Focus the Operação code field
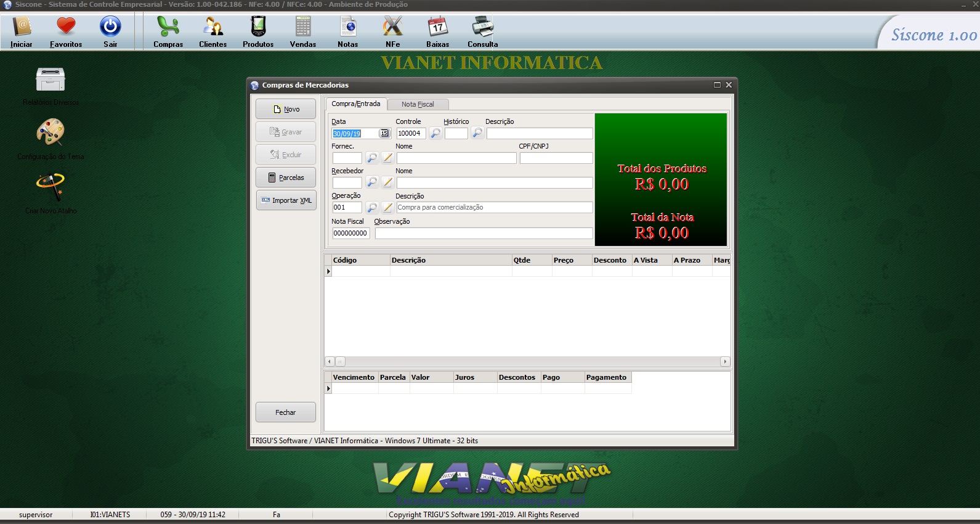Viewport: 980px width, 524px height. (347, 207)
